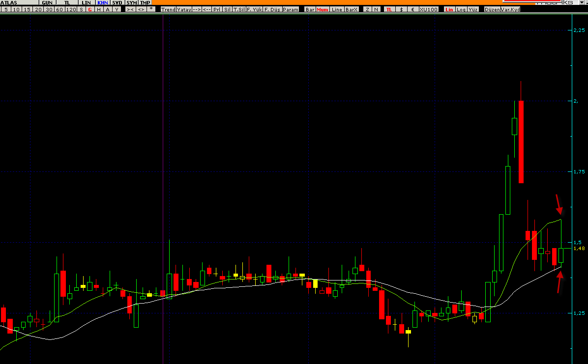Click the left arrow <-- button
588x364 pixels.
coord(206,9)
